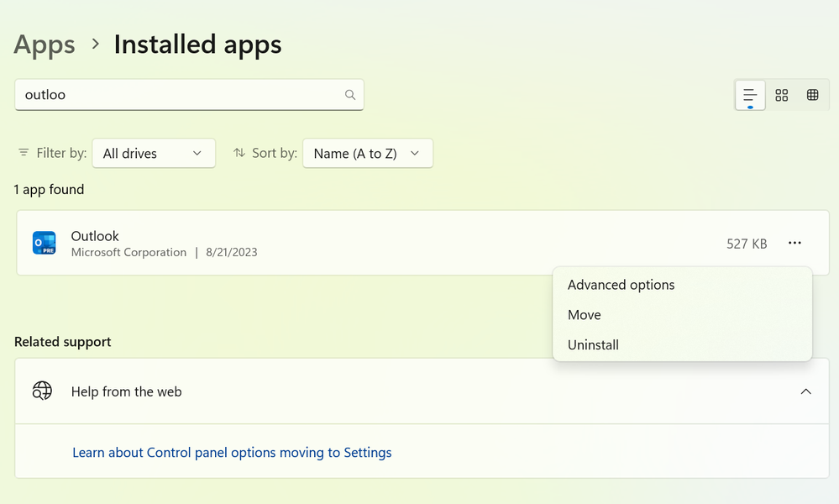Go back to Apps in the breadcrumb
The width and height of the screenshot is (839, 504).
pyautogui.click(x=45, y=45)
